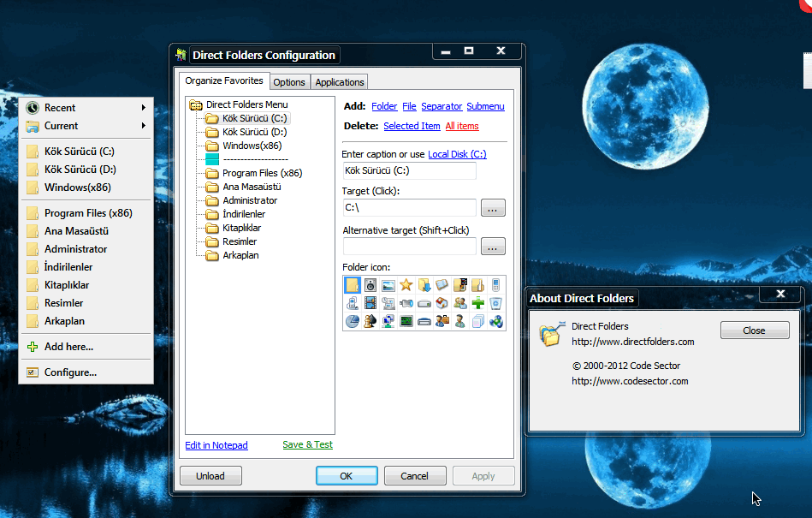The image size is (812, 518).
Task: Select Arkaplan in the favorites tree
Action: click(x=240, y=255)
